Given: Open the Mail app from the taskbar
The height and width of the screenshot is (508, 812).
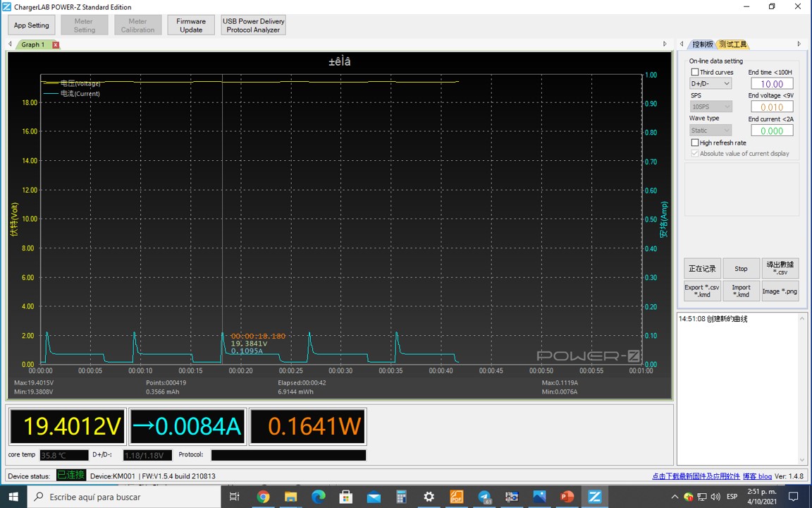Looking at the screenshot, I should pos(374,497).
